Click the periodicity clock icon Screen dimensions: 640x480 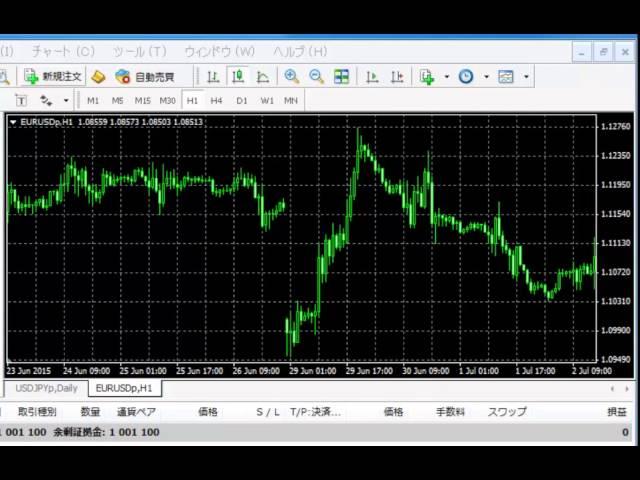click(x=466, y=76)
